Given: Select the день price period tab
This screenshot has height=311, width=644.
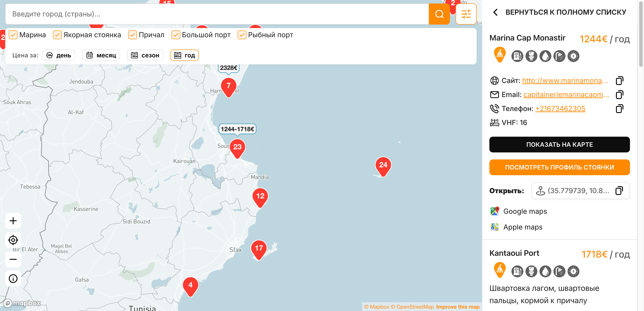Looking at the screenshot, I should coord(58,55).
